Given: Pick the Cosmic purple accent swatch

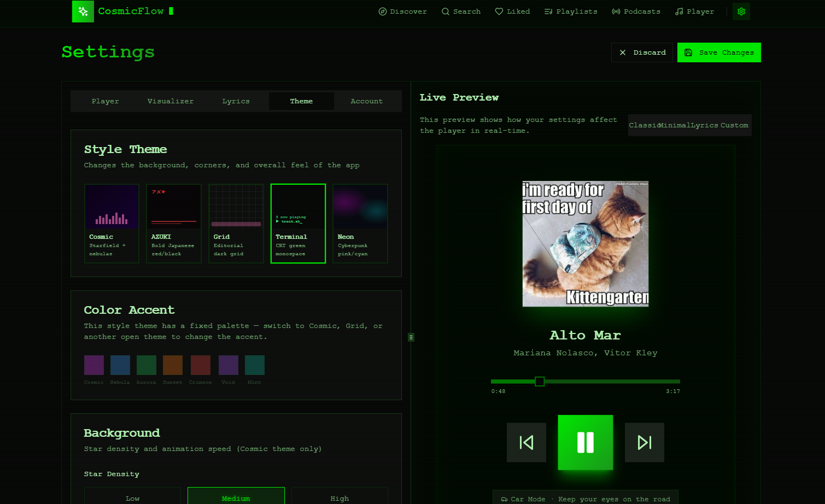Looking at the screenshot, I should tap(94, 365).
